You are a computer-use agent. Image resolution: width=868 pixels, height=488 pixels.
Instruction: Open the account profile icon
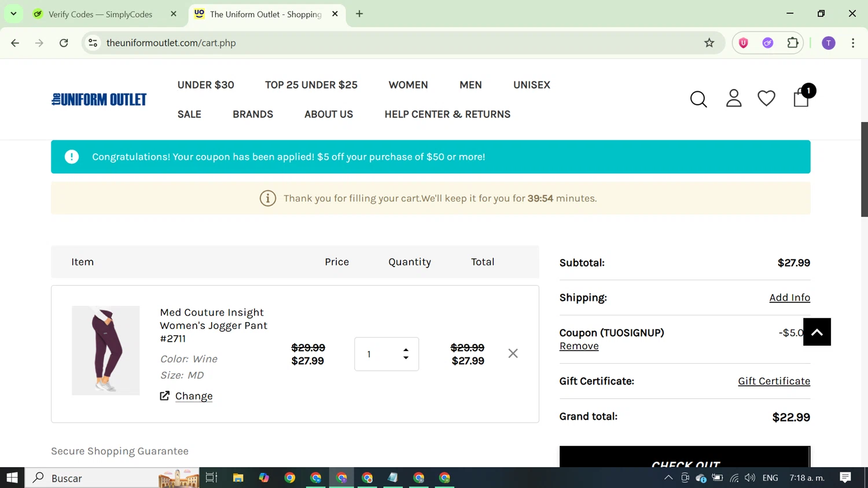click(734, 98)
